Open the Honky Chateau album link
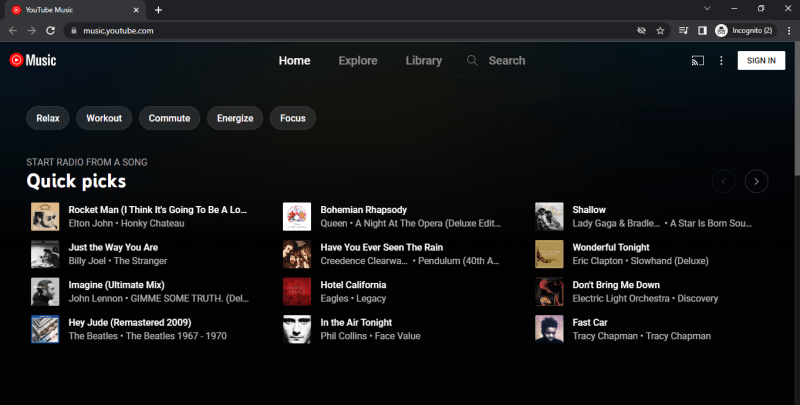 [x=153, y=223]
